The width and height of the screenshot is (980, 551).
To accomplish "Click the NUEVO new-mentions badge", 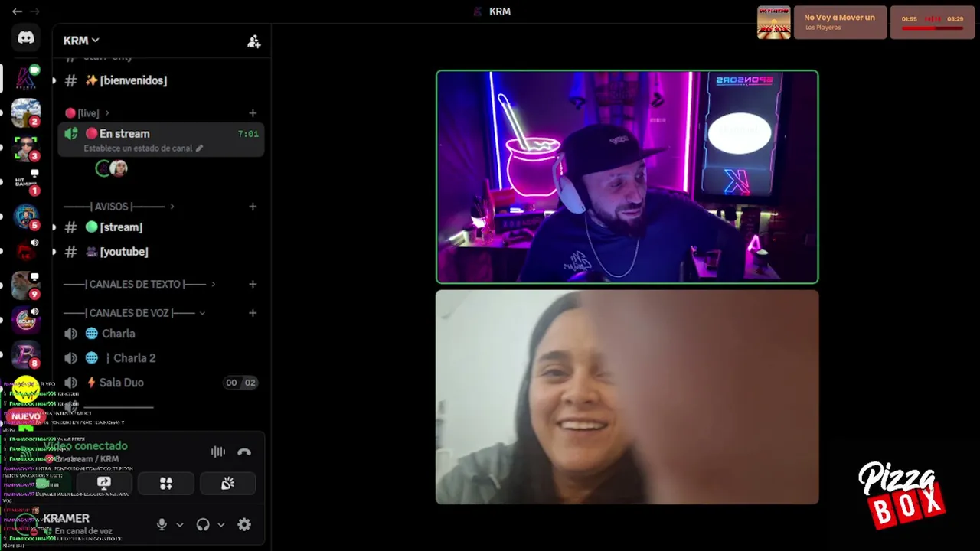I will (25, 416).
